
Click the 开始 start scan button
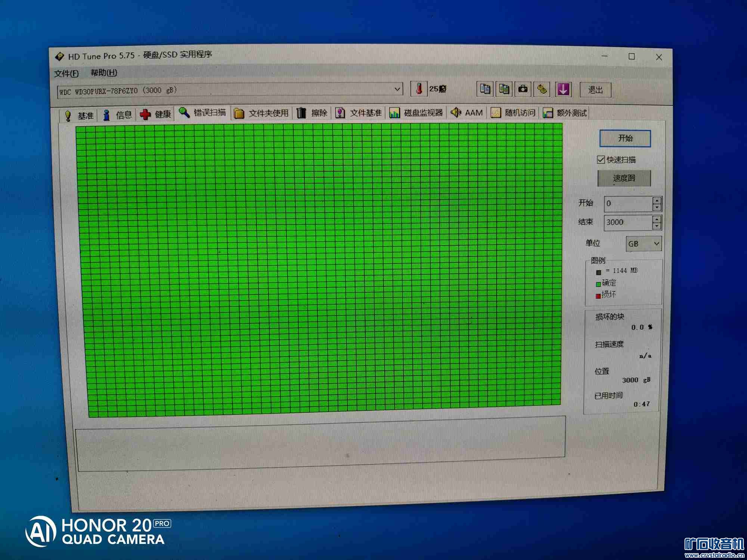coord(625,138)
